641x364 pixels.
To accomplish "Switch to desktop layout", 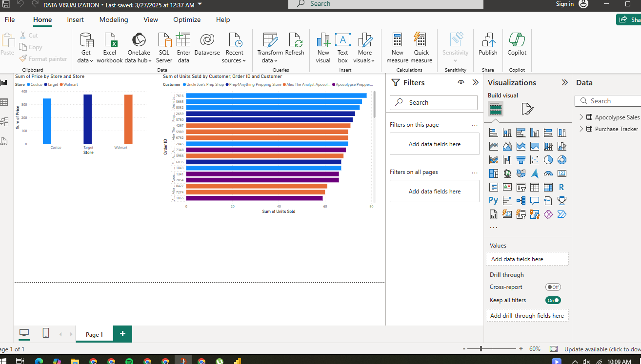I will pyautogui.click(x=24, y=333).
